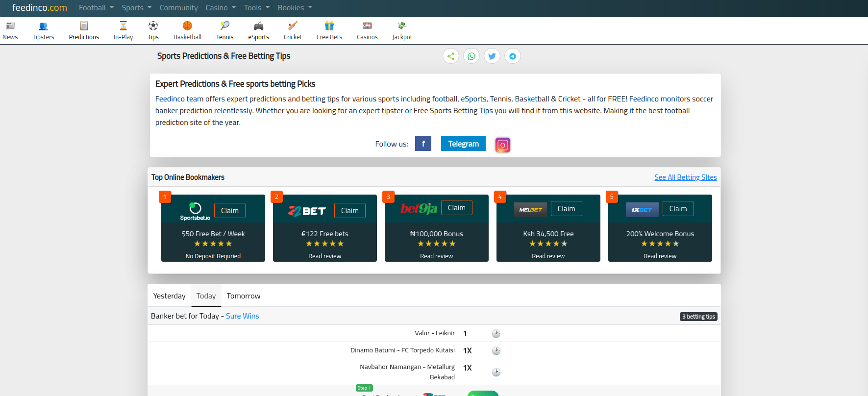Open the eSports gamepad icon

(259, 26)
